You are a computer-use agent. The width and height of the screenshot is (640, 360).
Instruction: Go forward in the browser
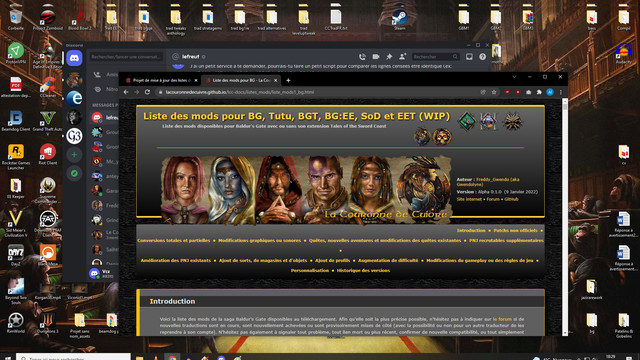click(x=136, y=92)
